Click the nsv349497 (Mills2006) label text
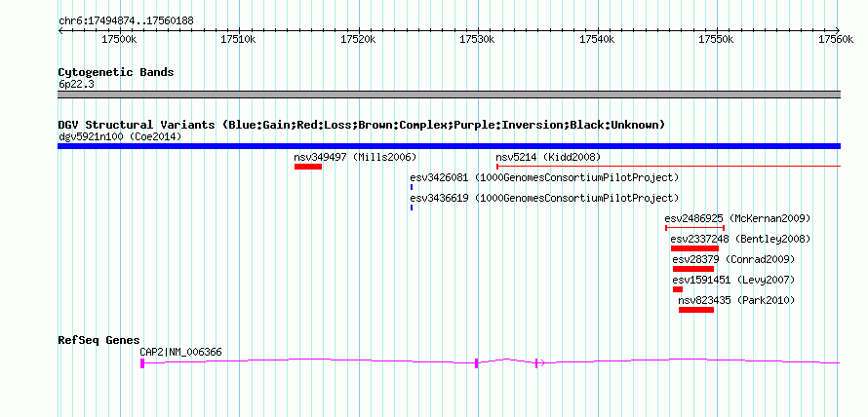This screenshot has width=868, height=417. pyautogui.click(x=355, y=157)
